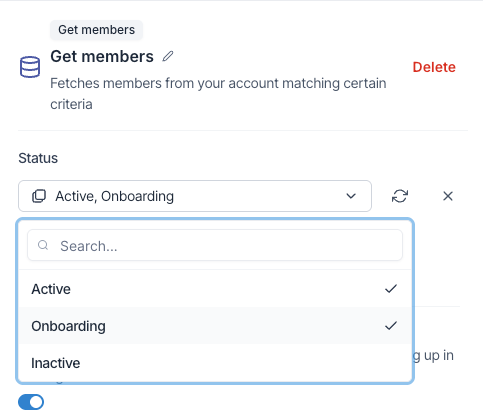Click the stacked-squares icon in Status field
This screenshot has height=418, width=483.
pos(39,196)
